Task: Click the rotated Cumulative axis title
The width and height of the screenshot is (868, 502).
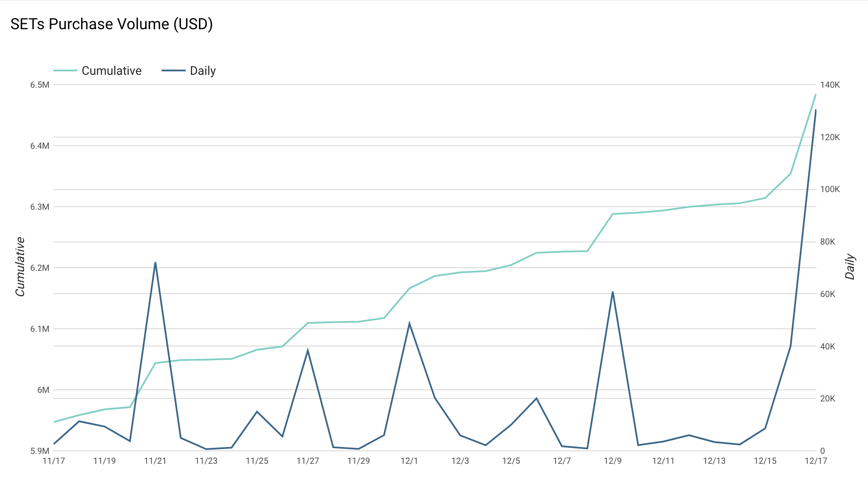Action: (x=20, y=266)
